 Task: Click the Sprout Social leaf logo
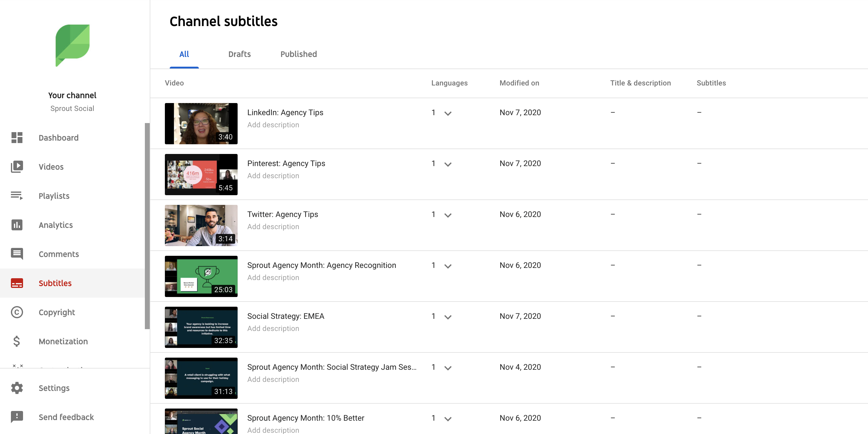point(72,45)
